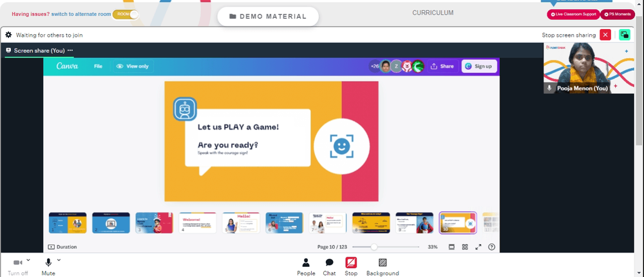Image resolution: width=644 pixels, height=277 pixels.
Task: Switch to the CURRICULUM tab
Action: [433, 13]
